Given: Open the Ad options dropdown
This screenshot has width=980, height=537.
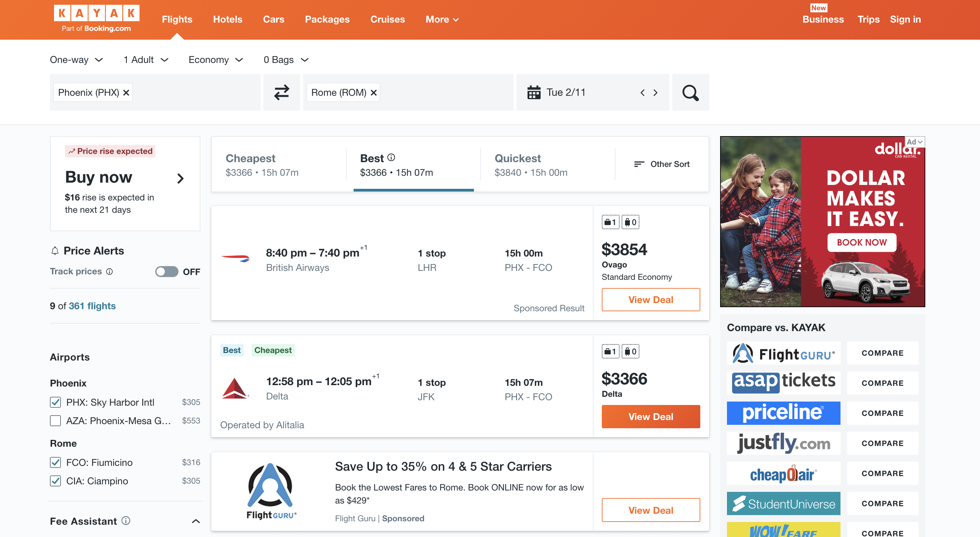Looking at the screenshot, I should 915,142.
